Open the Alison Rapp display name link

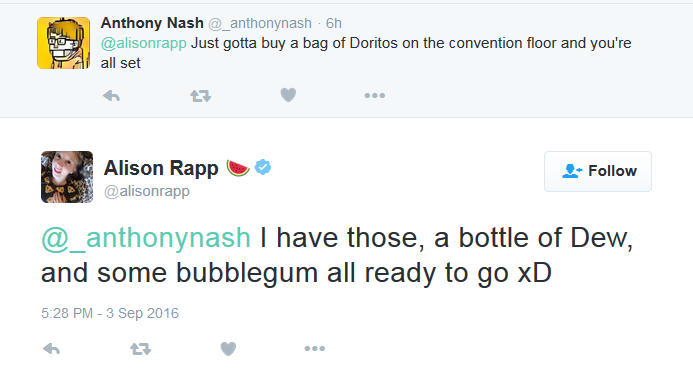tap(161, 168)
